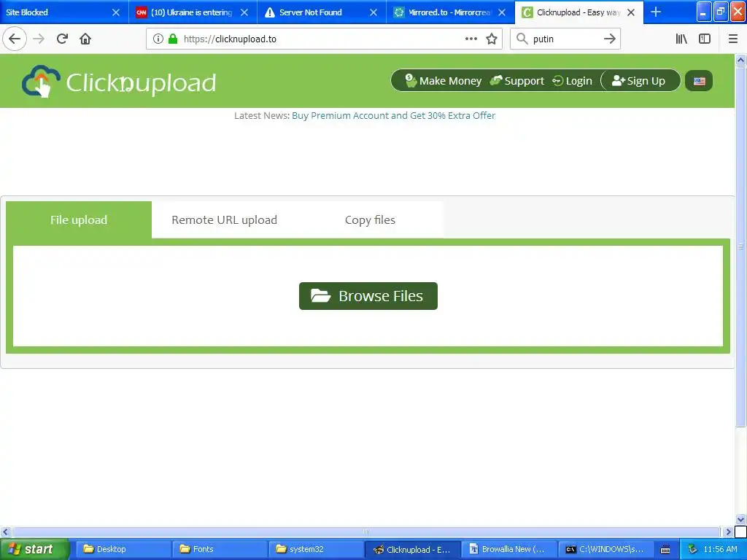Submit search with the arrow button
Screen dimensions: 747x560
tap(610, 39)
